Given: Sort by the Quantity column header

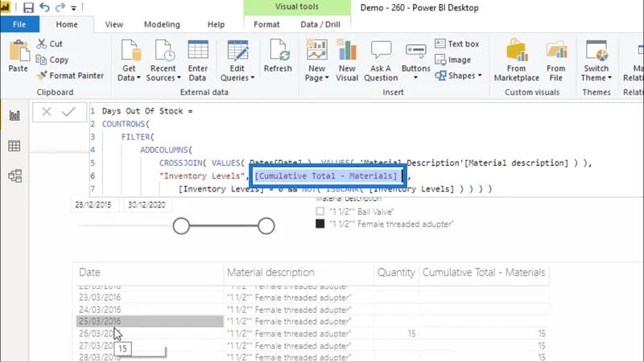Looking at the screenshot, I should tap(396, 273).
